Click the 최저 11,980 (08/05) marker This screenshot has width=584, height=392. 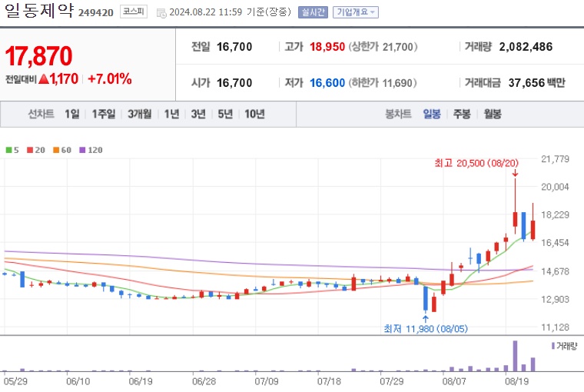[426, 329]
